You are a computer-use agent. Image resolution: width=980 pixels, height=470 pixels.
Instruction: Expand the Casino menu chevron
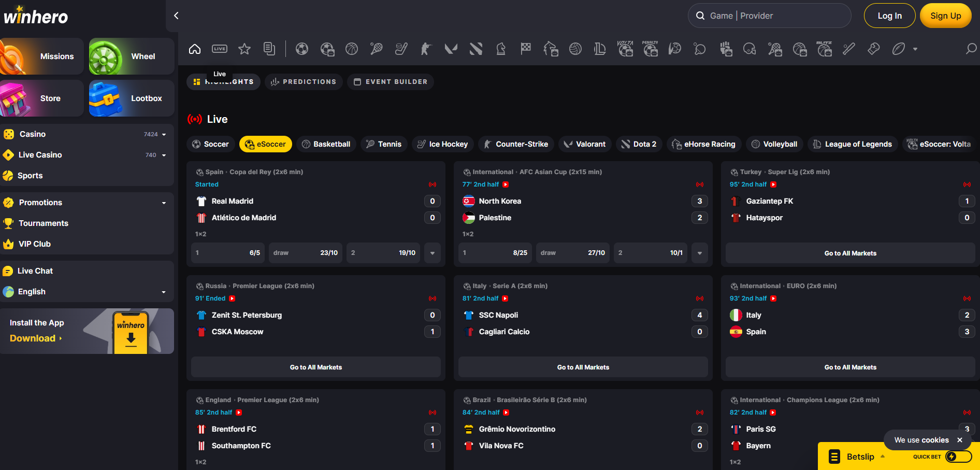tap(164, 134)
